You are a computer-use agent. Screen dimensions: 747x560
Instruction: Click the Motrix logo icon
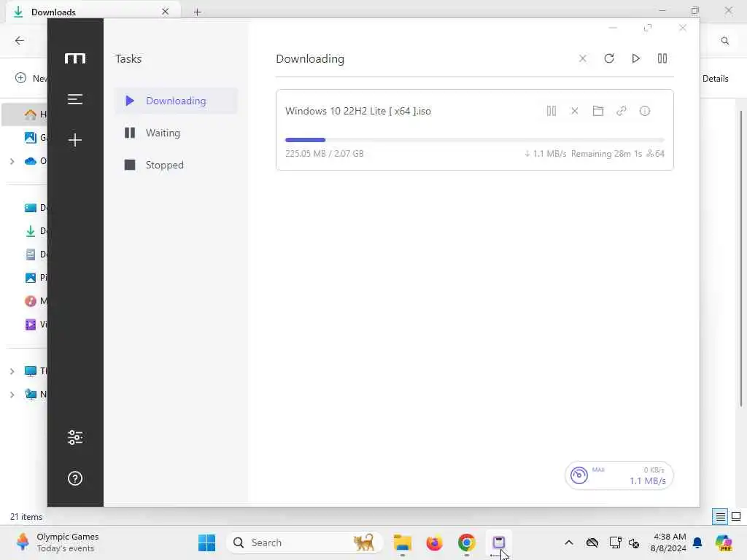point(75,58)
